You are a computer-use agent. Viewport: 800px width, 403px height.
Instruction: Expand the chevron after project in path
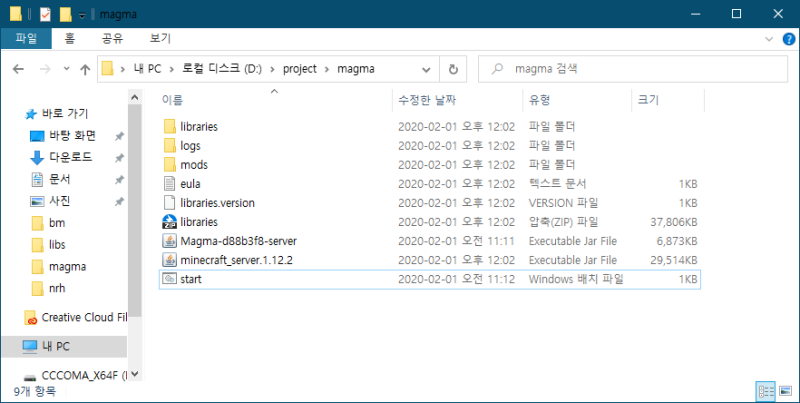[x=327, y=69]
